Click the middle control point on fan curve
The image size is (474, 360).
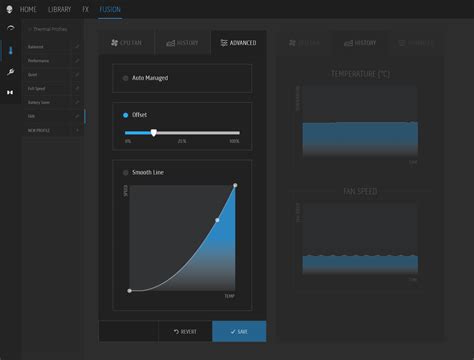[x=217, y=220]
